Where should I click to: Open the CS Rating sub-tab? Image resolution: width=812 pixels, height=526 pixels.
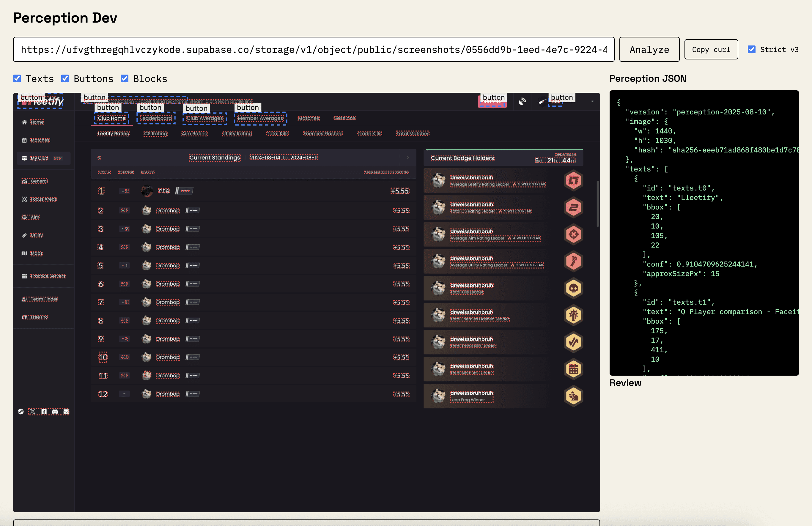155,134
